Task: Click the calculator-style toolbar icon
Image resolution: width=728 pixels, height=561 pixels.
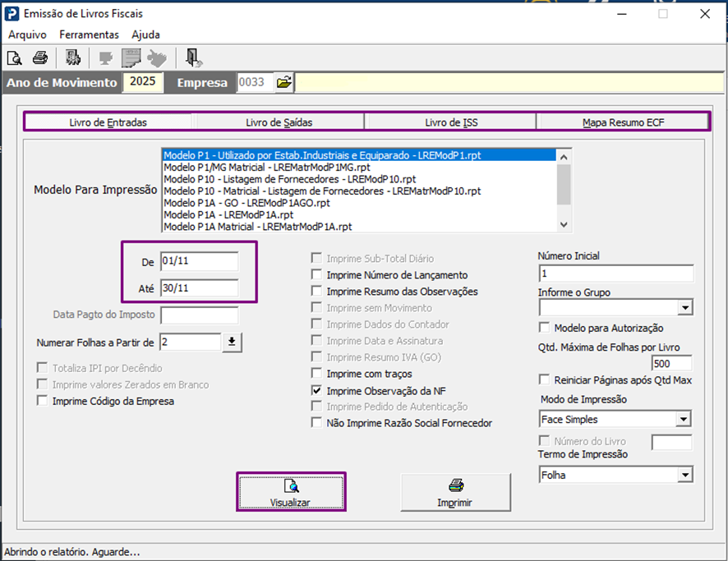Action: tap(72, 58)
